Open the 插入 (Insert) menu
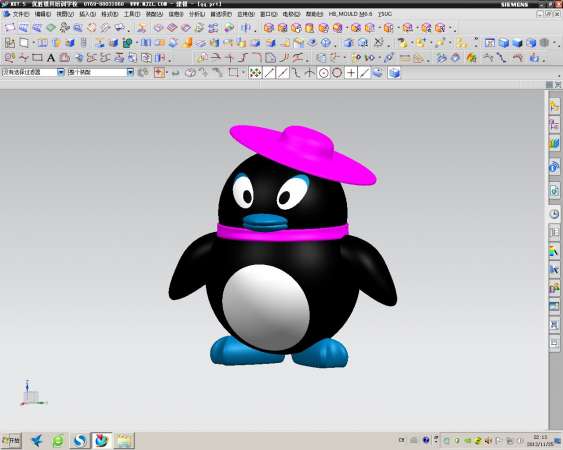This screenshot has width=563, height=450. tap(87, 14)
